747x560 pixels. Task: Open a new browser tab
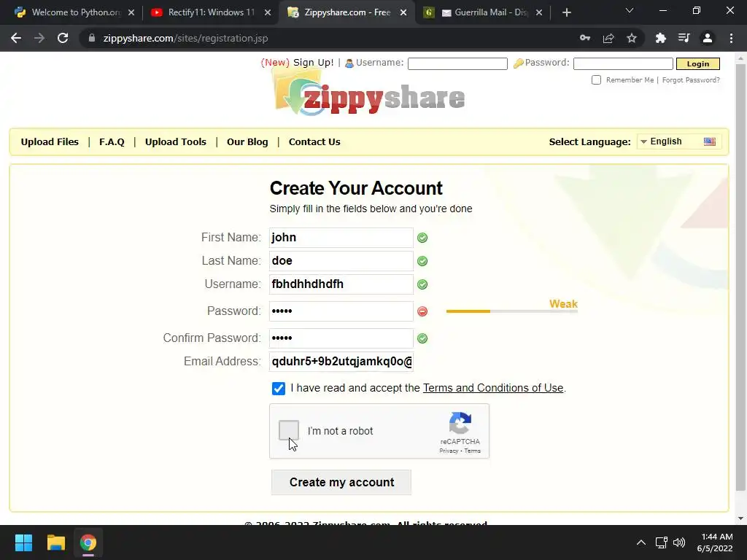[x=566, y=13]
